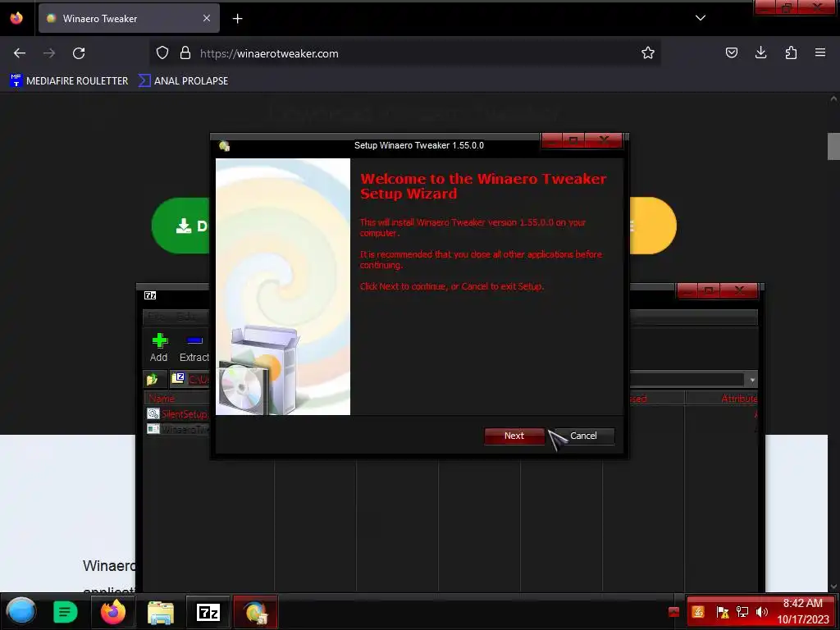The image size is (840, 630).
Task: Open network status tray icon
Action: tap(742, 612)
